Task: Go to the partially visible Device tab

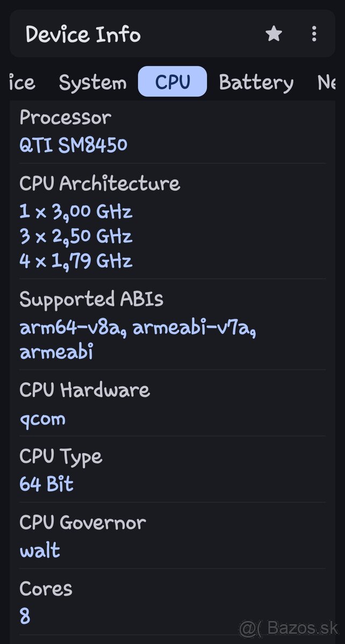Action: point(21,82)
